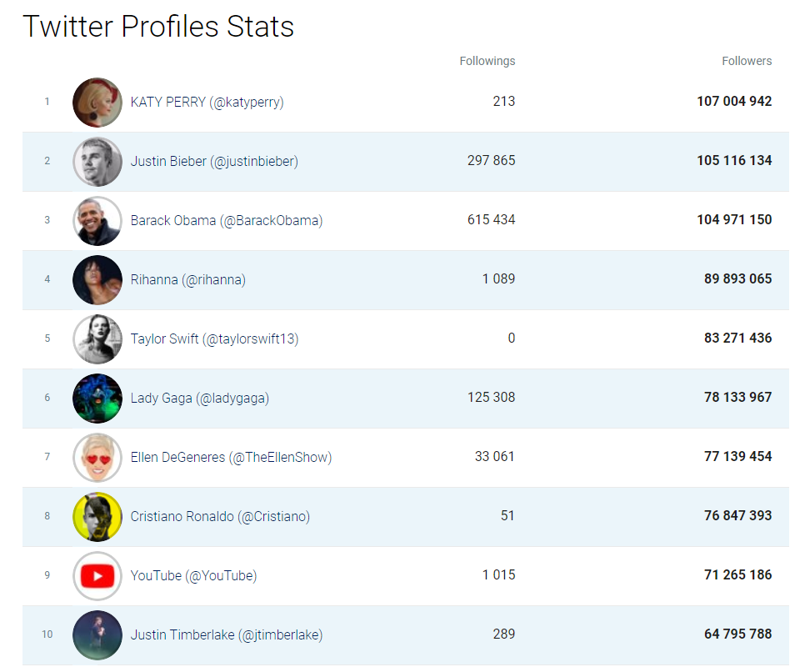The image size is (805, 672).
Task: Click Katy Perry's profile avatar
Action: (97, 103)
